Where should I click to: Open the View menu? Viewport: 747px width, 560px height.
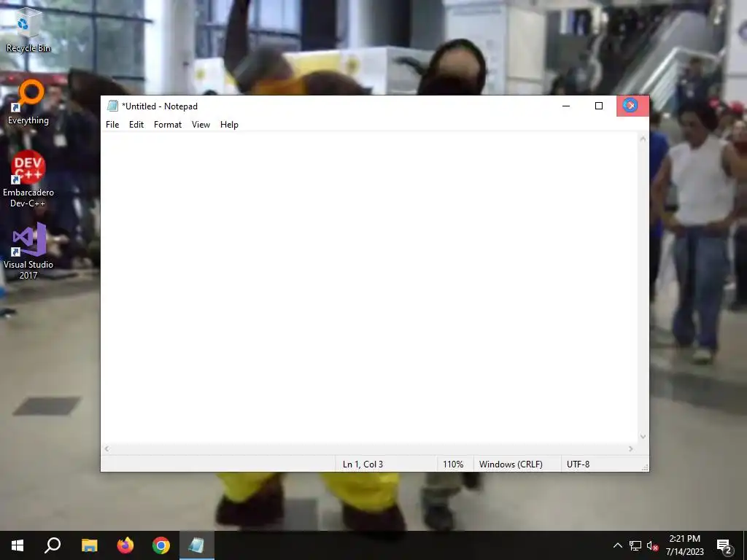coord(201,124)
